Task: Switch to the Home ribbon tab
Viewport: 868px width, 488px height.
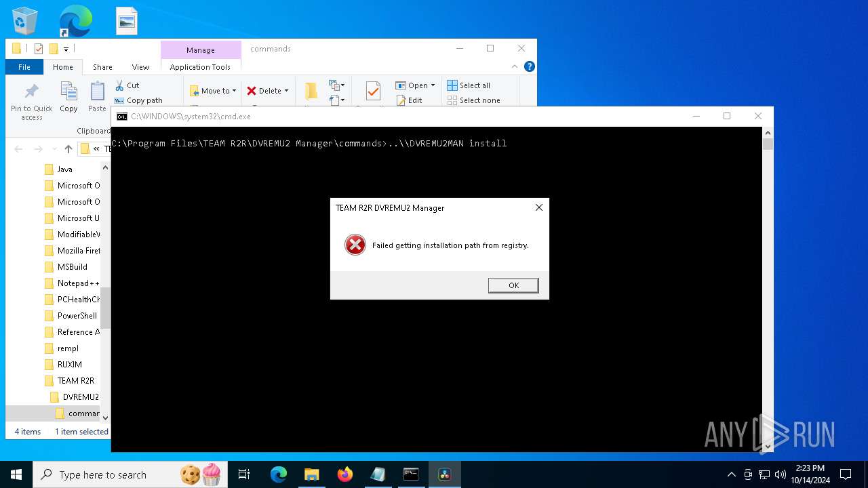Action: tap(63, 67)
